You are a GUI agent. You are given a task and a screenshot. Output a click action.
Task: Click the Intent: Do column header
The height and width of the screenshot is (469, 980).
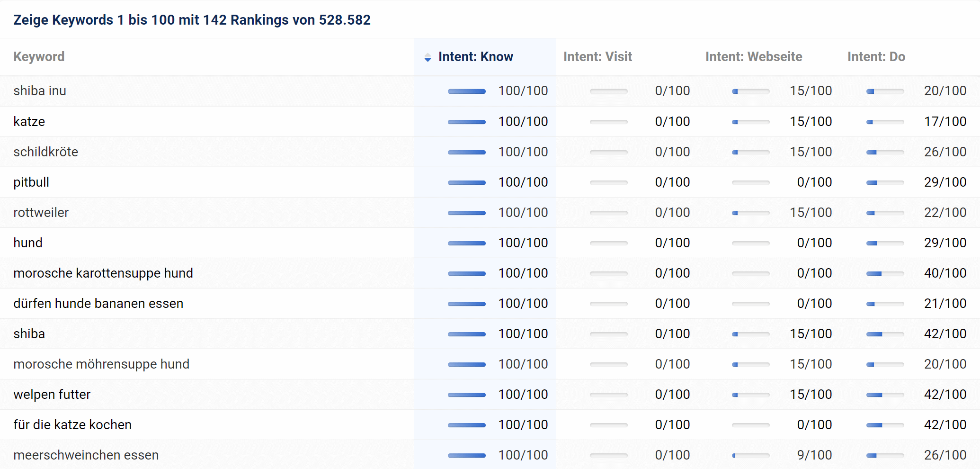pos(876,57)
